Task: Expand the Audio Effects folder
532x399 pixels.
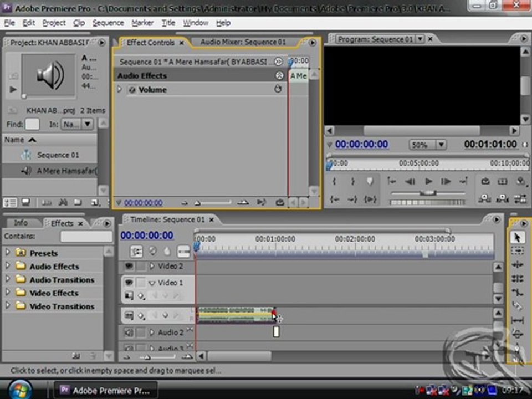Action: pos(7,265)
